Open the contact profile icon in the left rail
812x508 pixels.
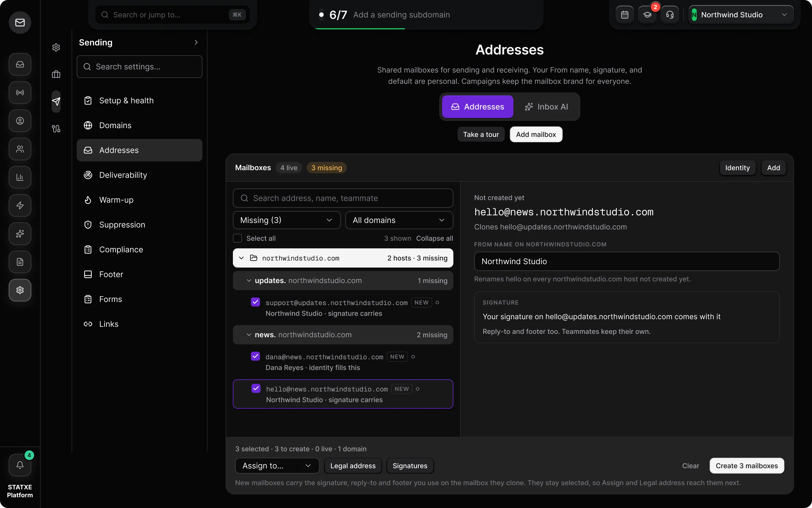coord(20,121)
